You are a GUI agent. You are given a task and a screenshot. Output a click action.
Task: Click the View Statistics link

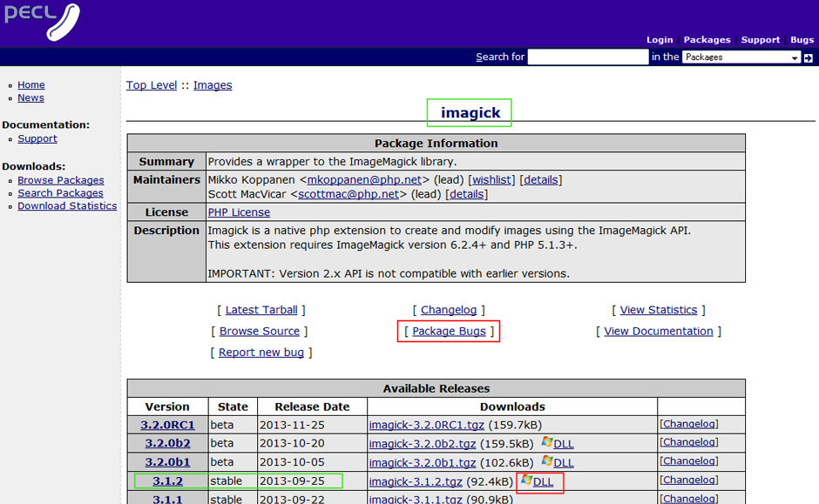(x=659, y=310)
